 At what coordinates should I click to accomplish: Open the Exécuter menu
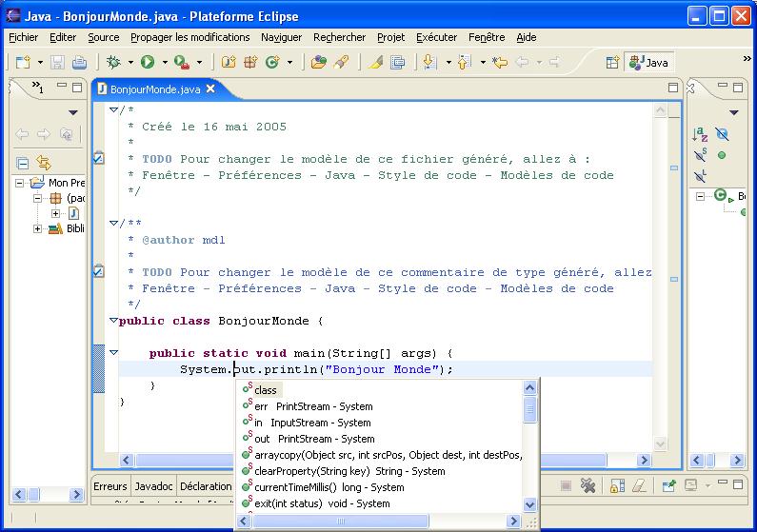436,37
